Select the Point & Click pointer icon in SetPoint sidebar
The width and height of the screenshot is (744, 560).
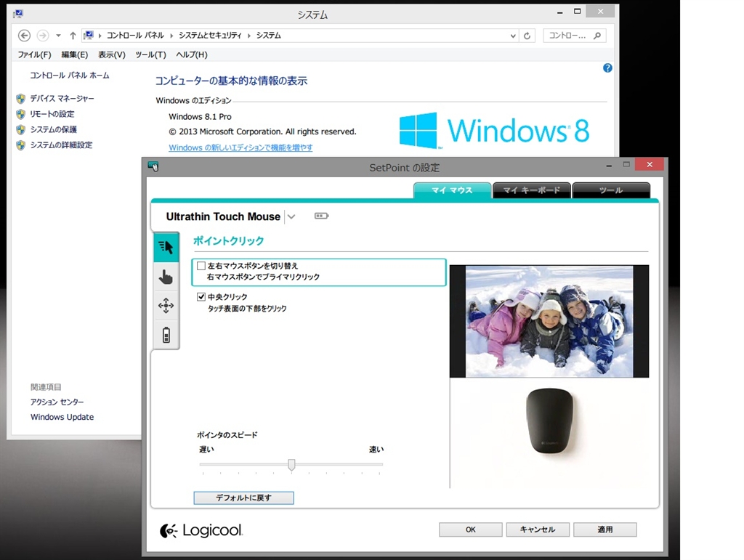coord(166,246)
